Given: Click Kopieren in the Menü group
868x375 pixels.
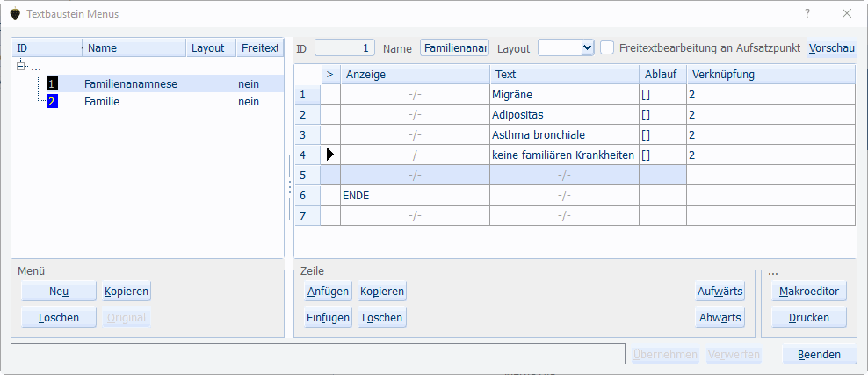Looking at the screenshot, I should 127,291.
